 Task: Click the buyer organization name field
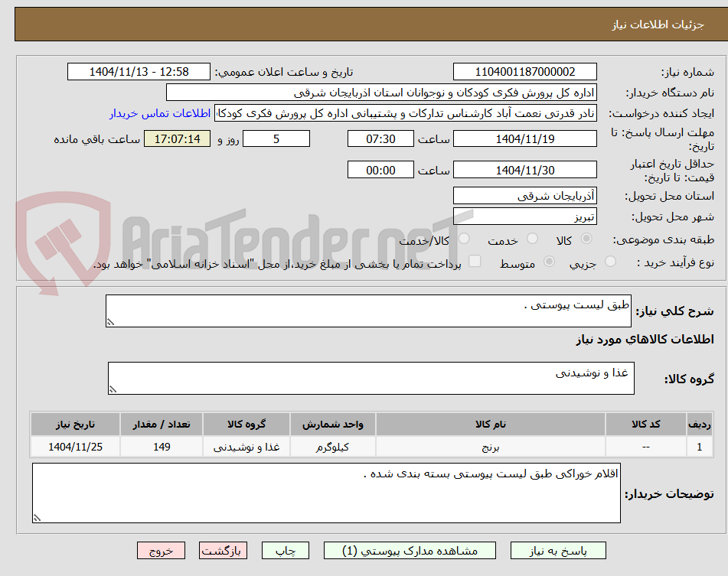tap(381, 93)
